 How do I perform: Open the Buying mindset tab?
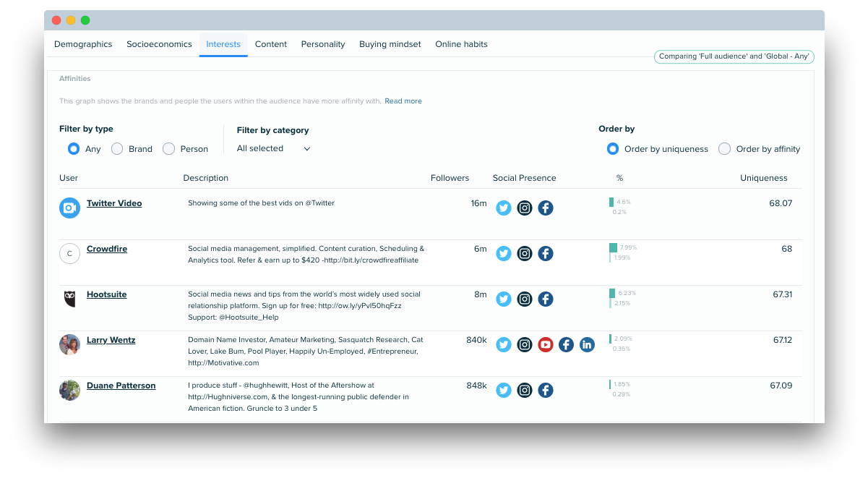(x=390, y=44)
